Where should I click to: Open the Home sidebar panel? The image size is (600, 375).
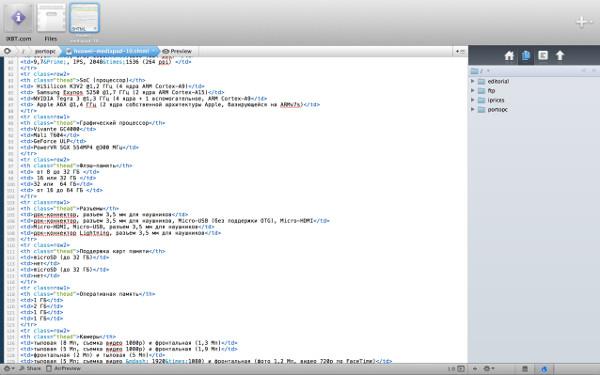coord(509,56)
